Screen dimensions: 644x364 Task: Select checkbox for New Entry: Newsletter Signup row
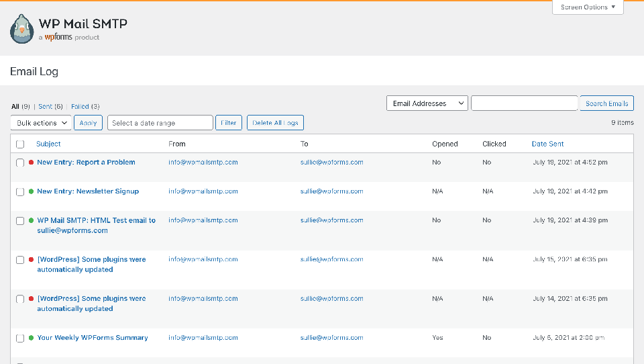(20, 191)
